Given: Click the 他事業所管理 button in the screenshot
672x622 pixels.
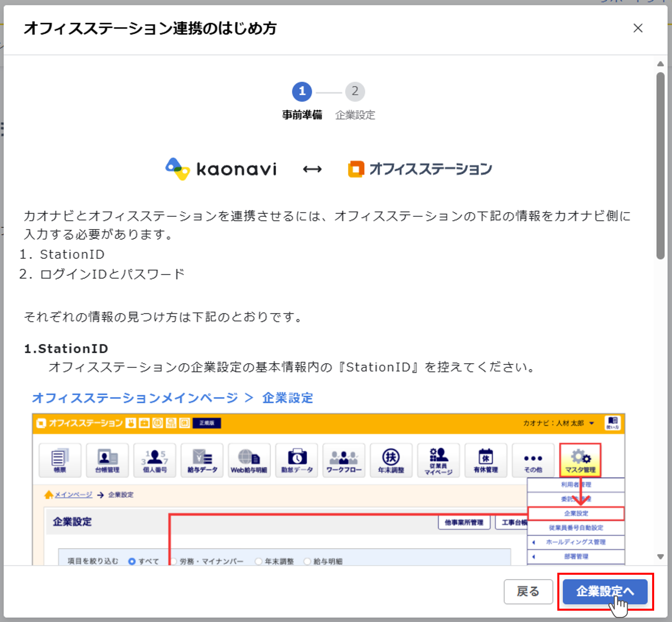Looking at the screenshot, I should (464, 522).
